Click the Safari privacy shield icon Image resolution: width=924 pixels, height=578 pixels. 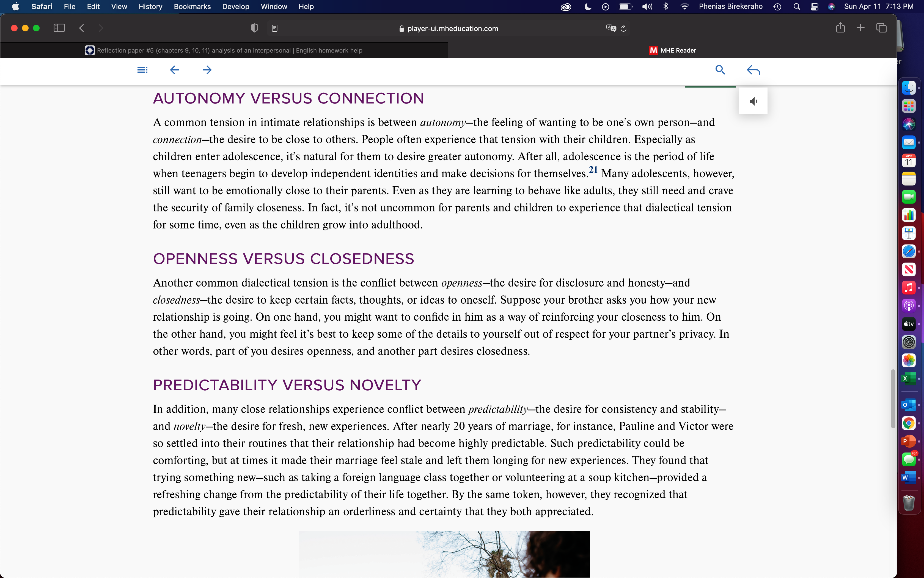point(254,28)
